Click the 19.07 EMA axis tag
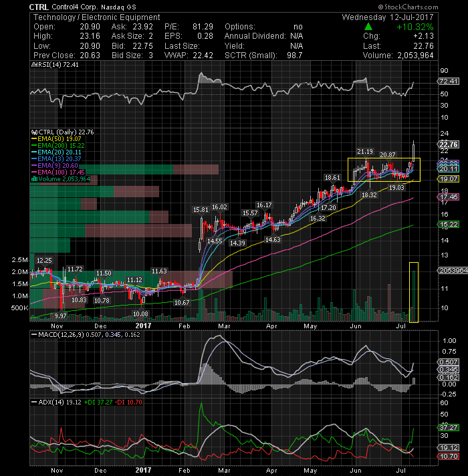Viewport: 468px width, 476px height. tap(448, 179)
